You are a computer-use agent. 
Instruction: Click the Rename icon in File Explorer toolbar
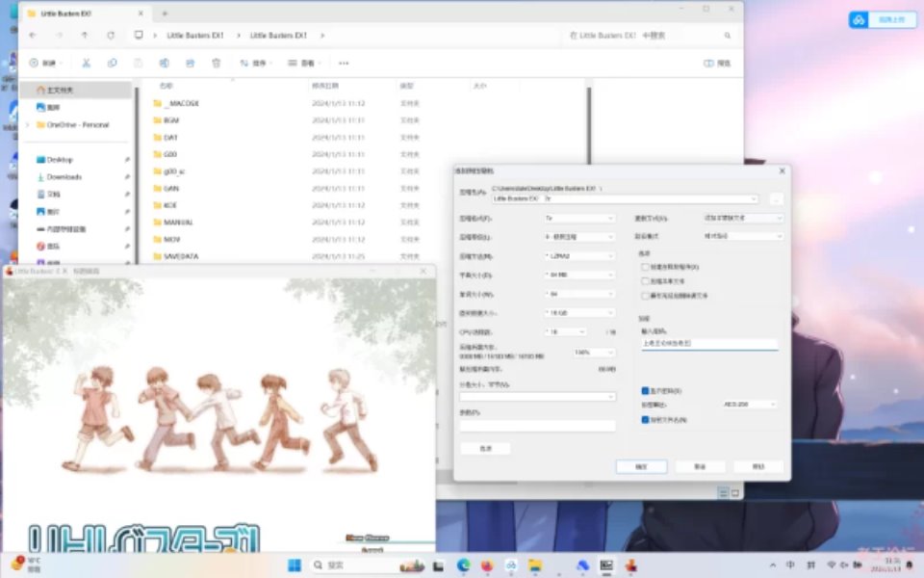point(164,64)
